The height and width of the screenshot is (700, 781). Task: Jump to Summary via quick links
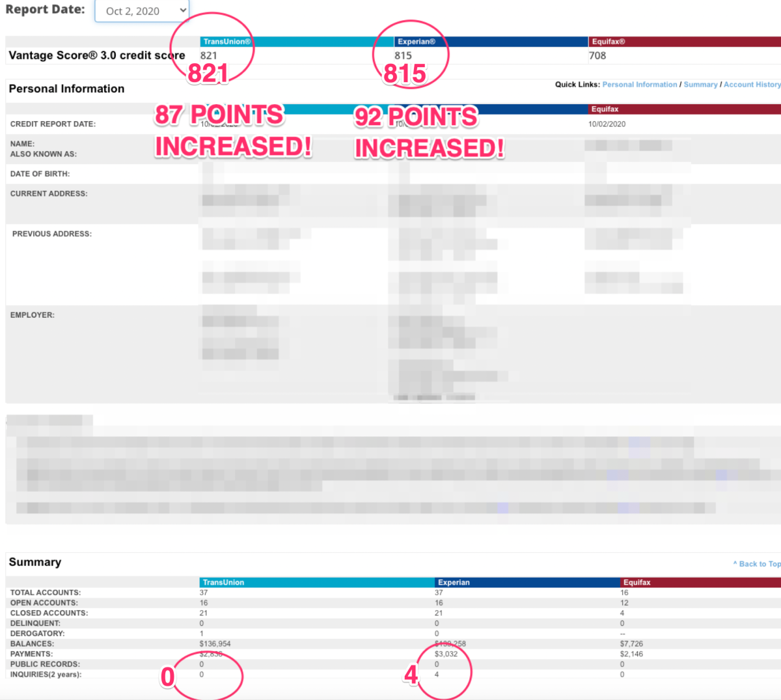click(700, 85)
